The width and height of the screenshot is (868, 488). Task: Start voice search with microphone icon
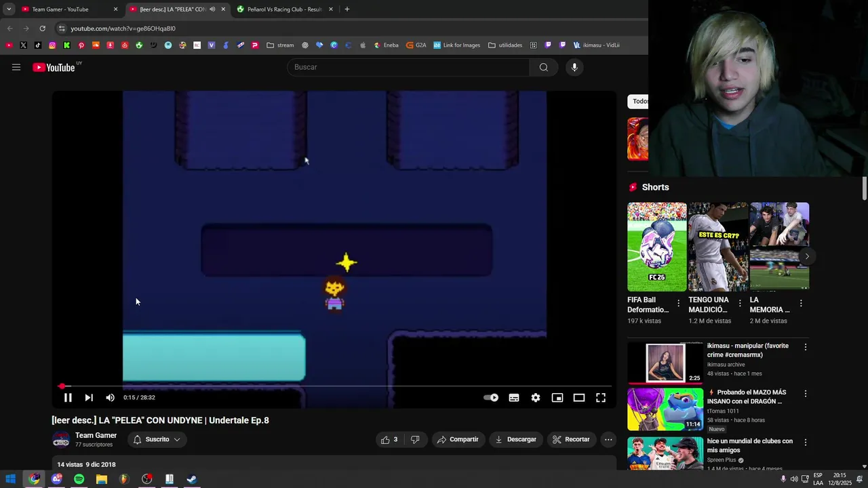(574, 67)
